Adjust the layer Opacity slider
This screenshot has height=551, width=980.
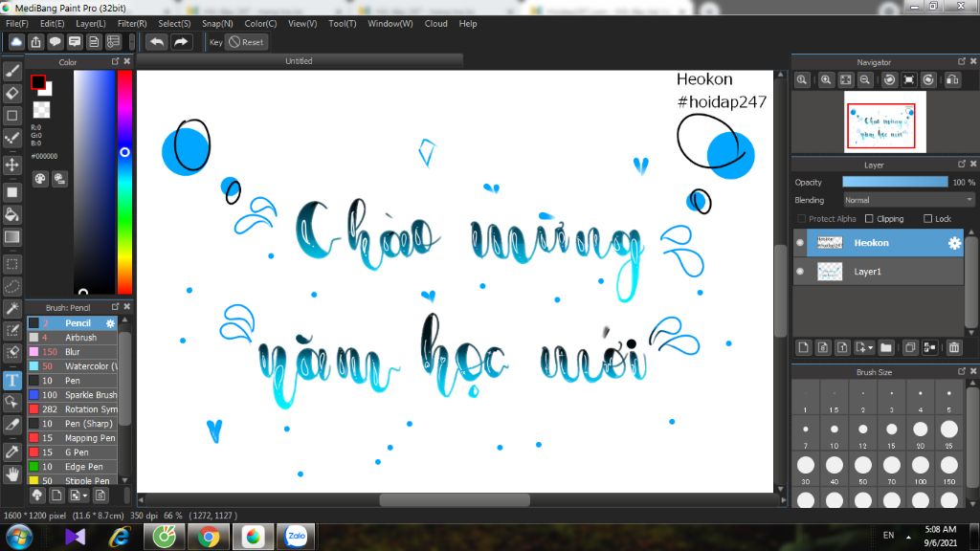[895, 182]
